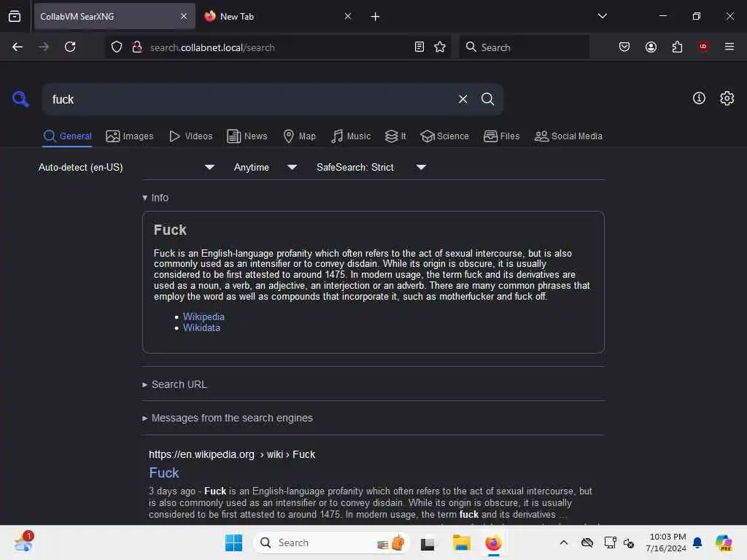
Task: Close the New Tab tab
Action: pos(348,16)
